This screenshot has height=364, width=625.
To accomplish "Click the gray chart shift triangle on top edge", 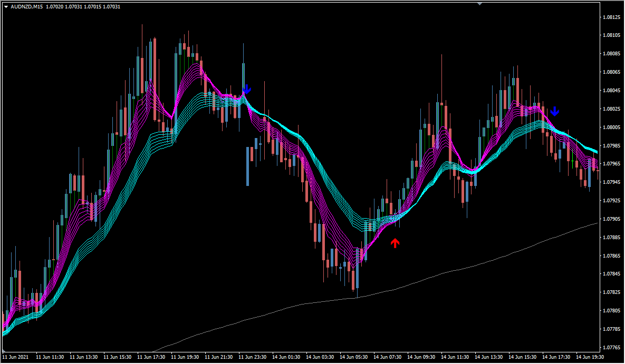I will [x=479, y=4].
